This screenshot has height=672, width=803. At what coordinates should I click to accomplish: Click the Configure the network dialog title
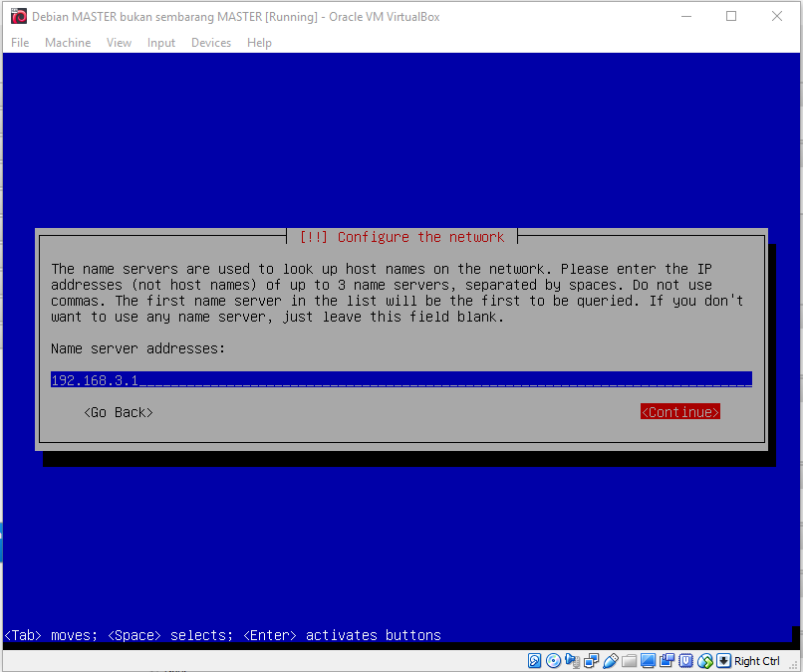(402, 237)
